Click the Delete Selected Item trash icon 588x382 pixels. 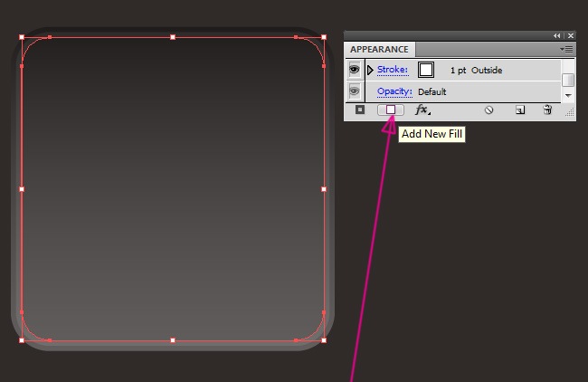[x=547, y=110]
